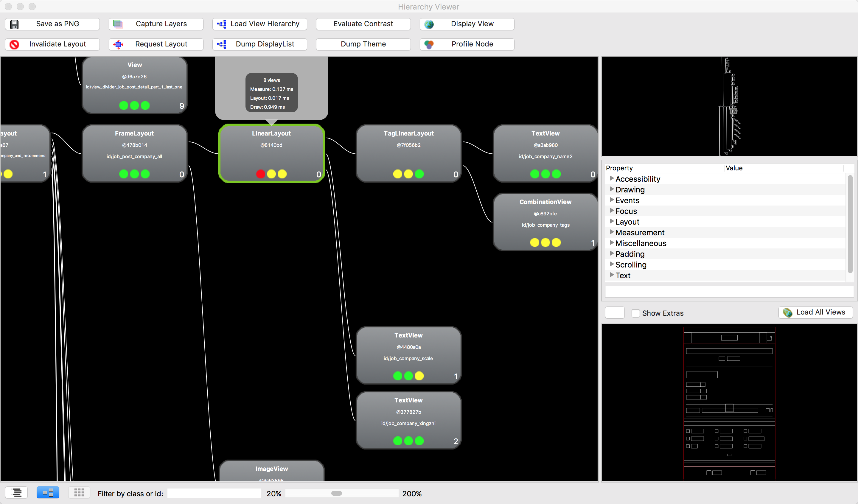Viewport: 858px width, 504px height.
Task: Expand the Measurement property group
Action: 612,232
